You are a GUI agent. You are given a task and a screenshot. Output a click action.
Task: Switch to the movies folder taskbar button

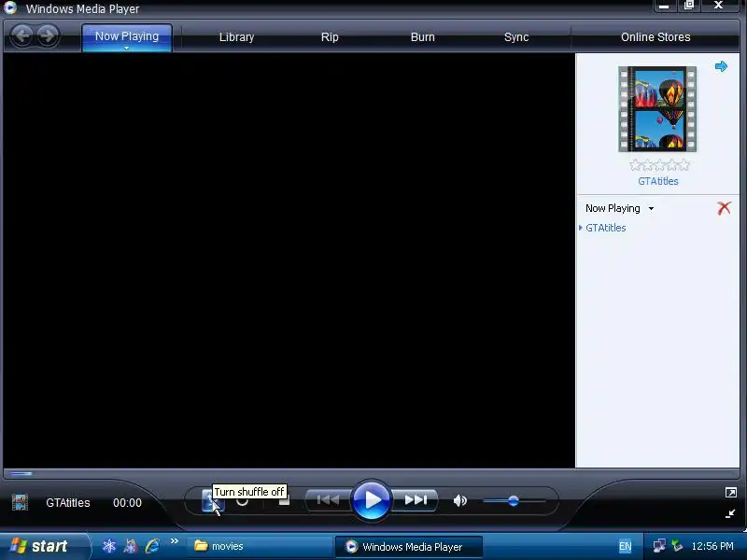(260, 546)
